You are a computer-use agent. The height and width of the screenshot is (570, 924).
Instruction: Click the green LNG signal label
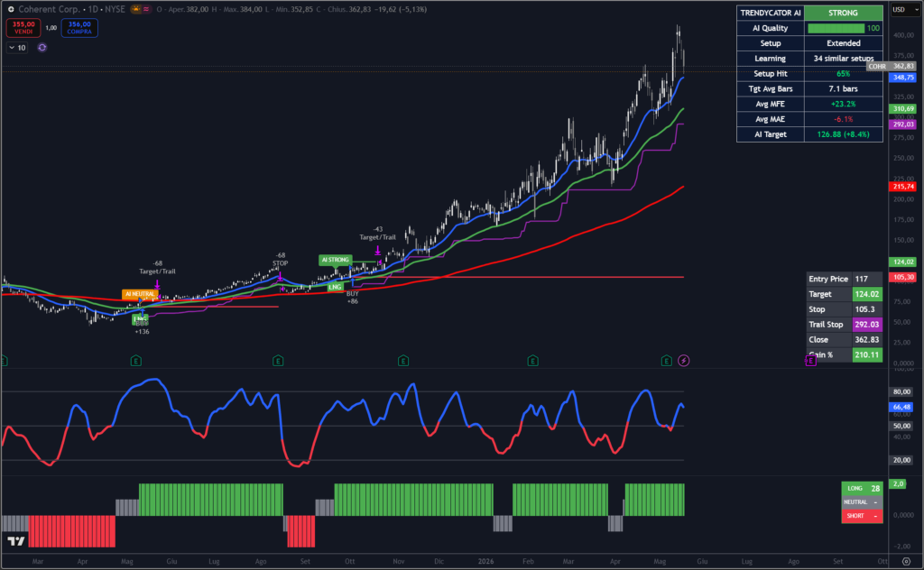336,287
